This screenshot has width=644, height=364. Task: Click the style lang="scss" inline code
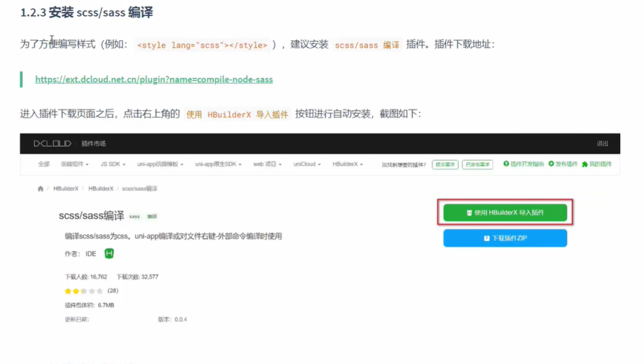(202, 45)
